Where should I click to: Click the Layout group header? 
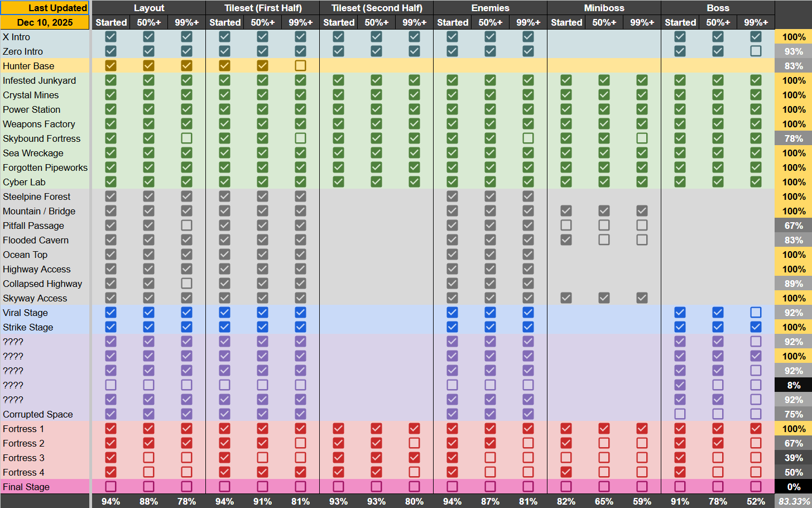pos(149,8)
